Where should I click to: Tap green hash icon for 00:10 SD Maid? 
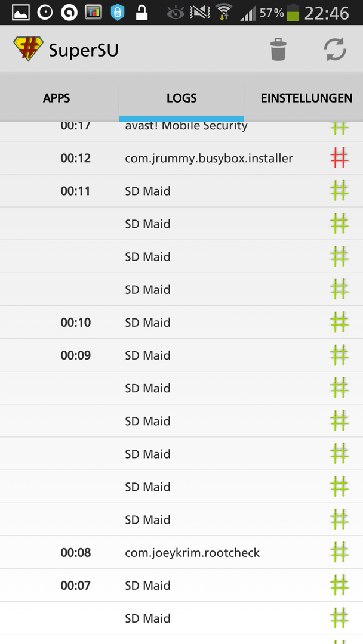[x=340, y=322]
